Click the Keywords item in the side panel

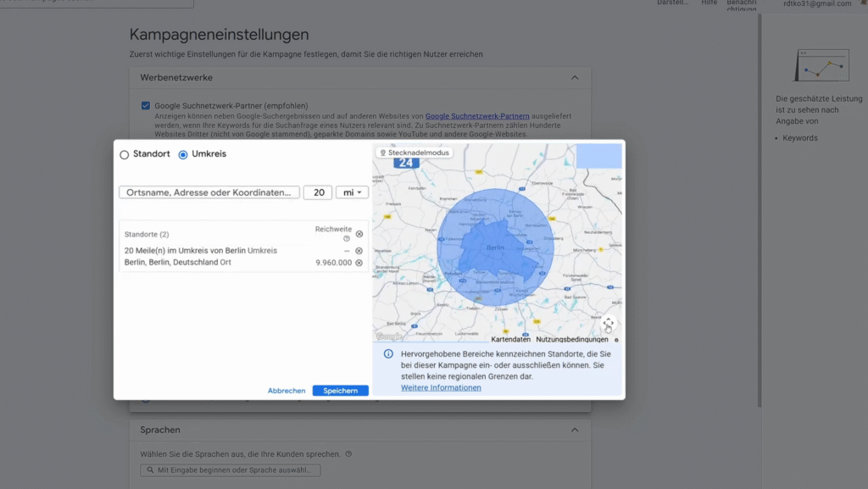[800, 138]
